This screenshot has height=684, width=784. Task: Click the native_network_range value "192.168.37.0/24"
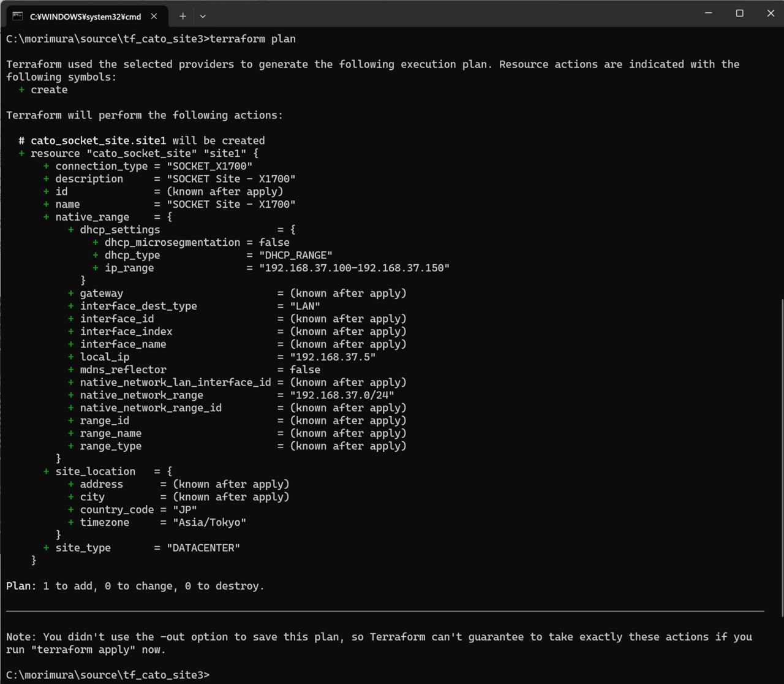[342, 395]
